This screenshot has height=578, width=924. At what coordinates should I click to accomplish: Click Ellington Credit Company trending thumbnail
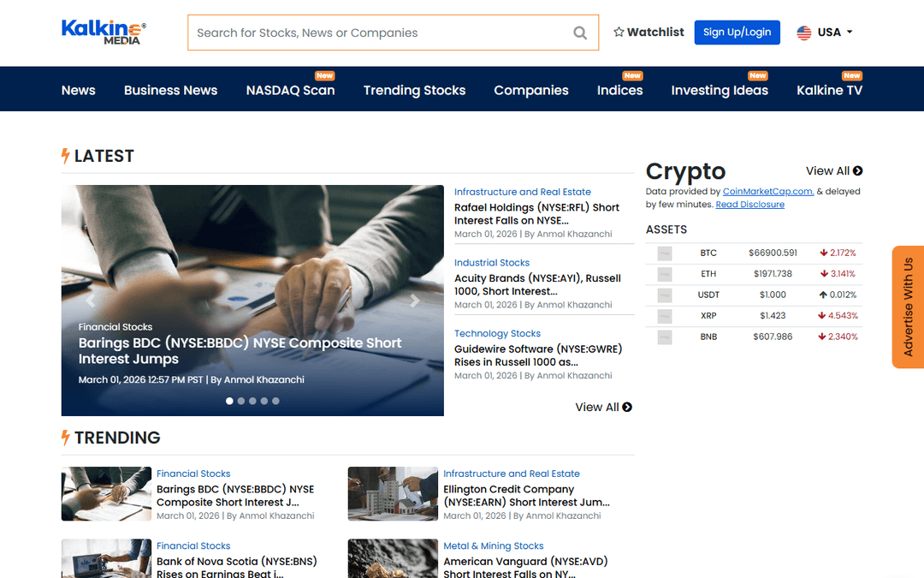pos(393,494)
